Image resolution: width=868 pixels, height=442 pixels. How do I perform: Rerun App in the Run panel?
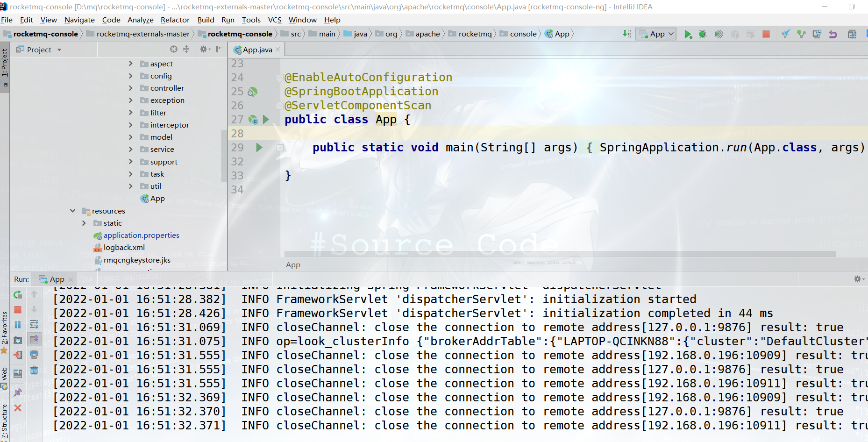18,295
